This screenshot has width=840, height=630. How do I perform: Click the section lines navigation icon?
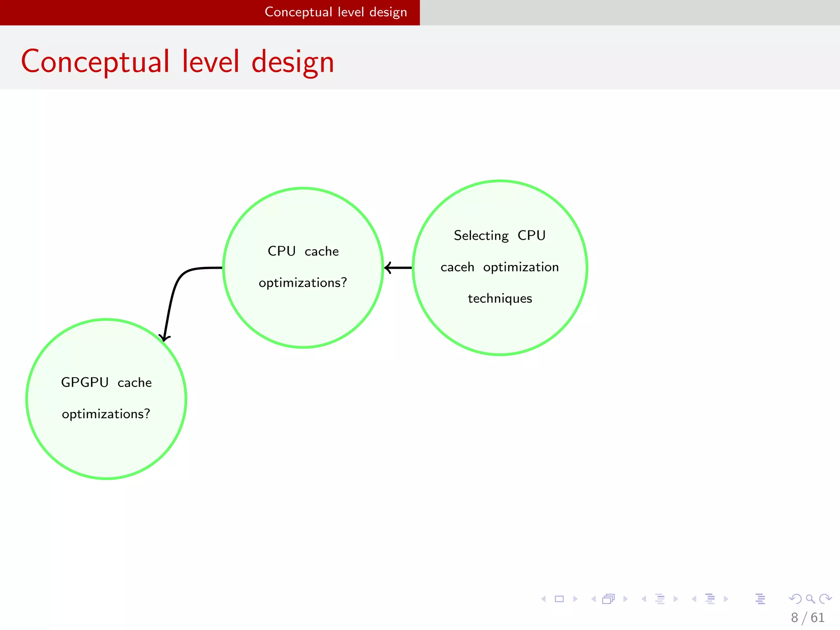pos(710,599)
